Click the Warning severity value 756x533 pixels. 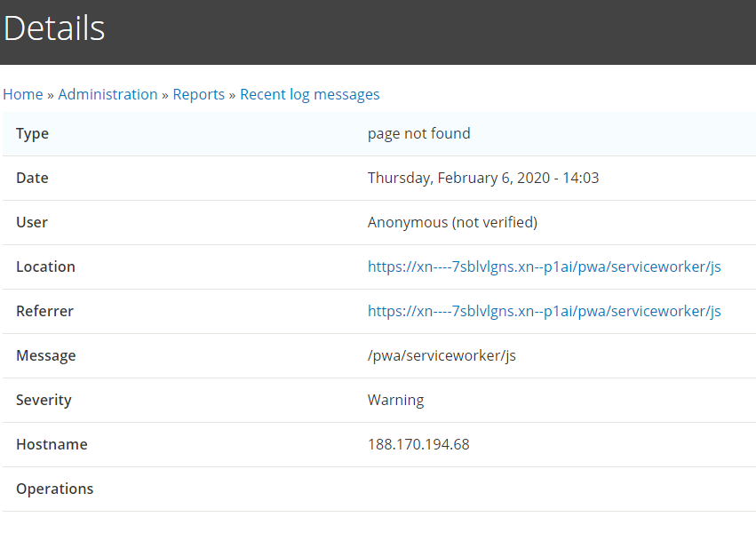pyautogui.click(x=396, y=400)
